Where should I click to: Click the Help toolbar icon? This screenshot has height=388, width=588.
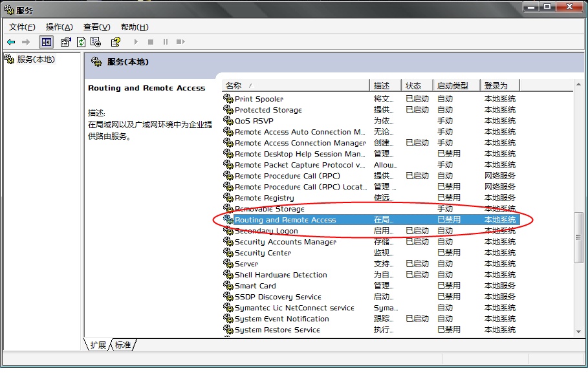115,42
